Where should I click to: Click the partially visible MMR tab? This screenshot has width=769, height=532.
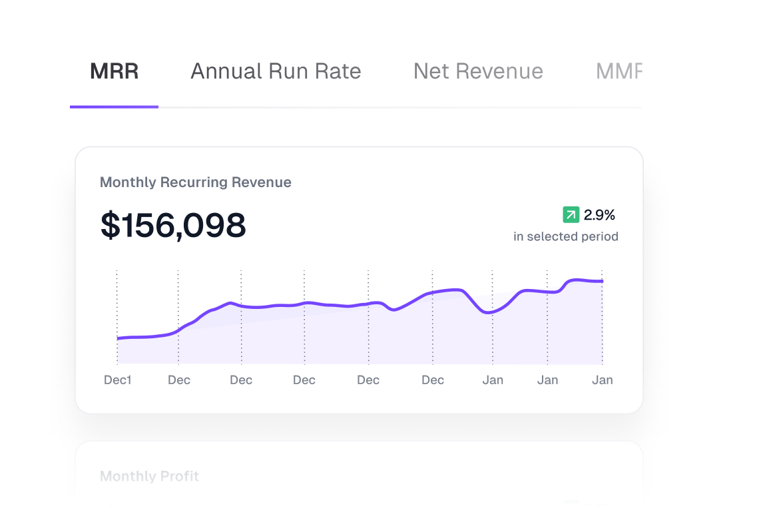click(x=619, y=71)
